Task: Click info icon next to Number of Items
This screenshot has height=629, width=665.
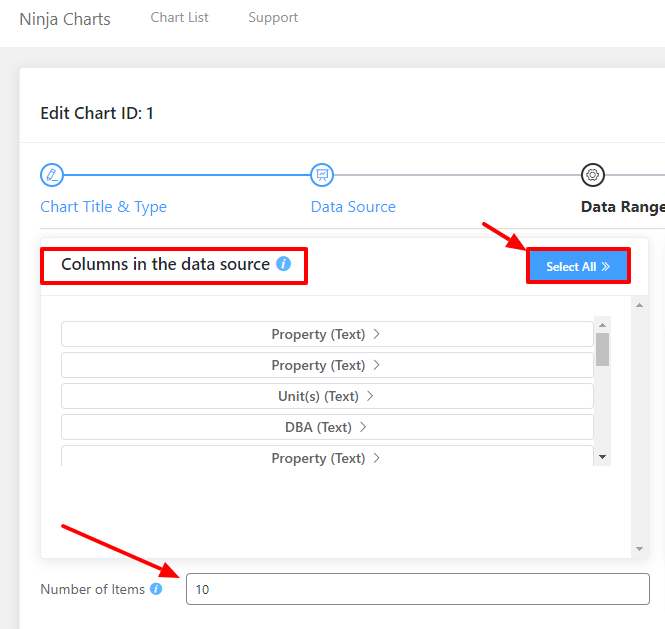Action: [x=156, y=589]
